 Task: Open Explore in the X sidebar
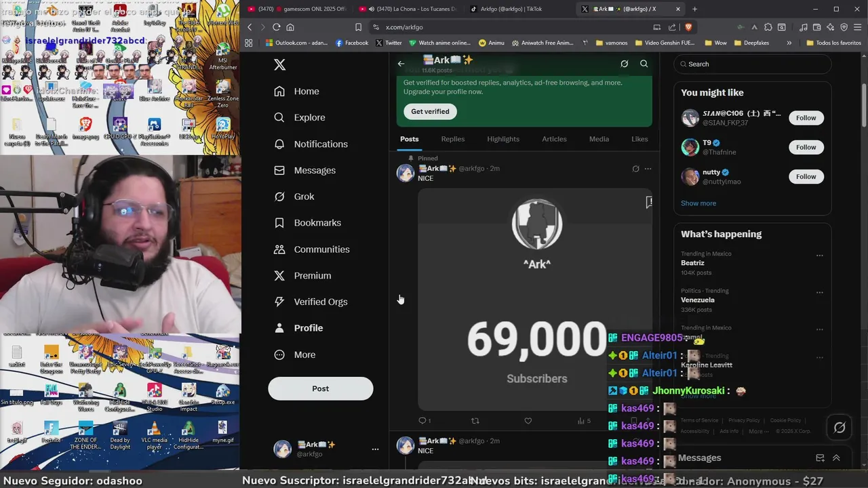[299, 117]
